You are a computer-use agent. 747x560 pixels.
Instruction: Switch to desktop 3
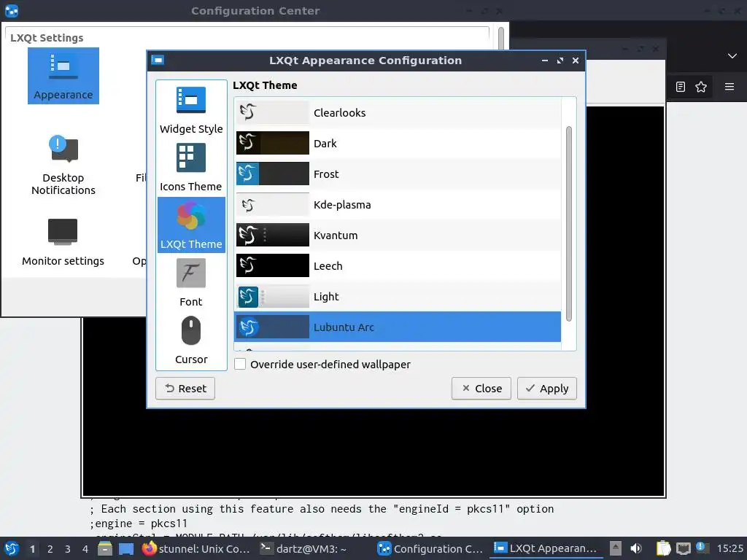point(68,549)
